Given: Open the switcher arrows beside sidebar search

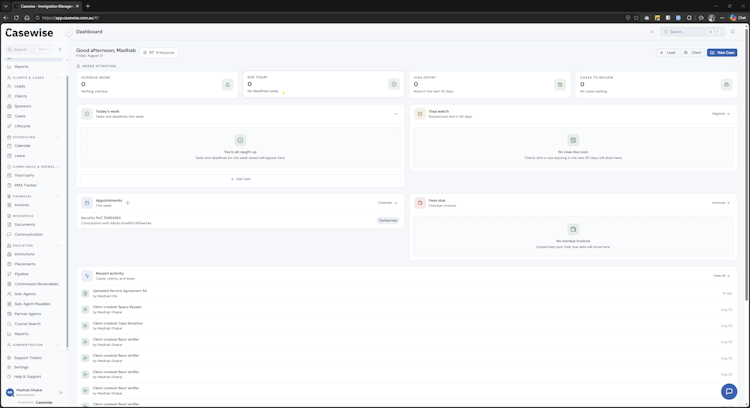Looking at the screenshot, I should click(x=60, y=49).
